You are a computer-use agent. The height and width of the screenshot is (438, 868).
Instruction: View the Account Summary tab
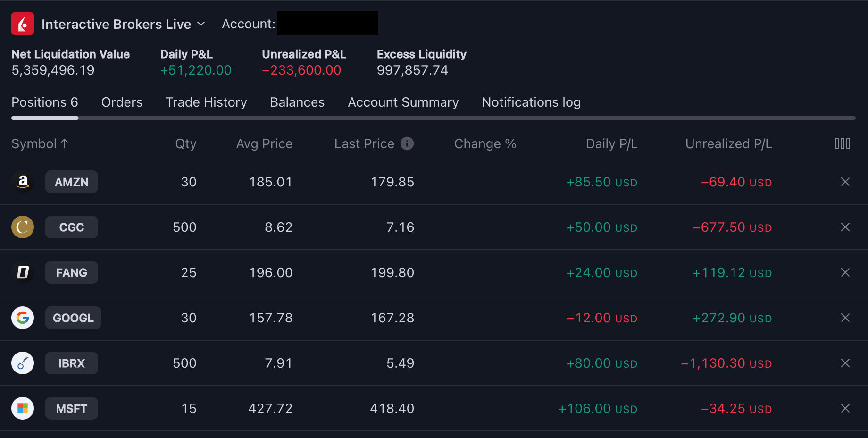tap(403, 102)
